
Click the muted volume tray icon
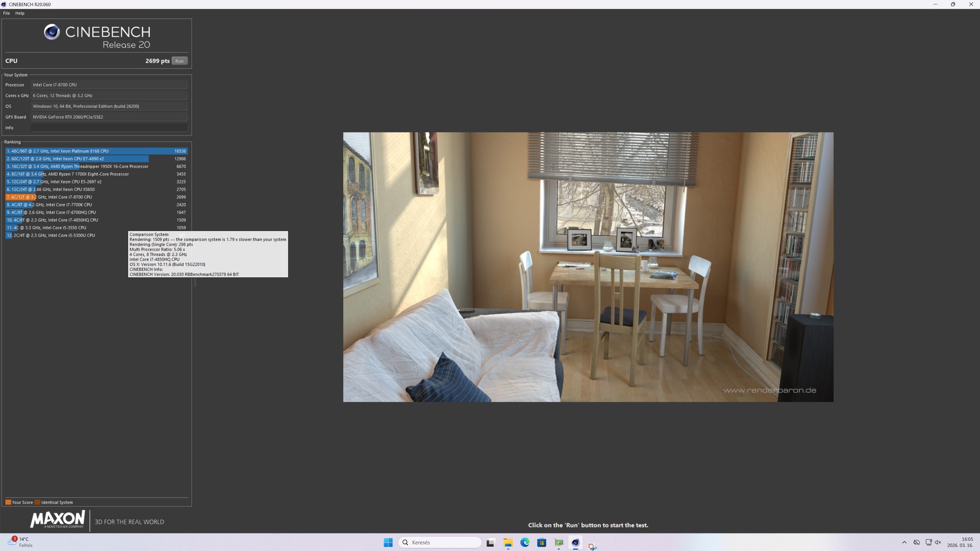point(938,542)
